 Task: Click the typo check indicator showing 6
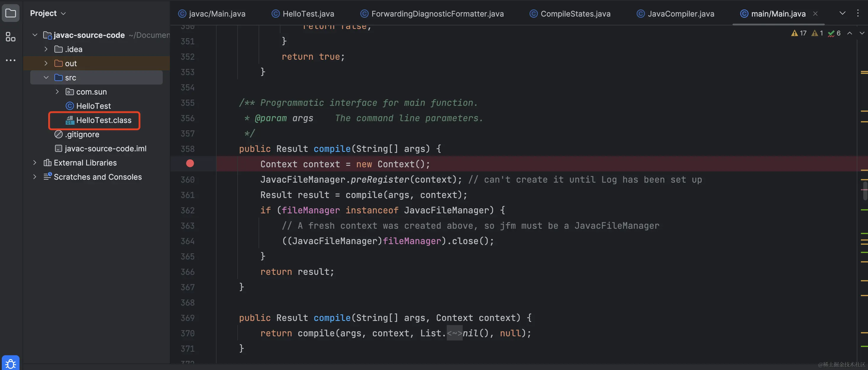[x=834, y=33]
